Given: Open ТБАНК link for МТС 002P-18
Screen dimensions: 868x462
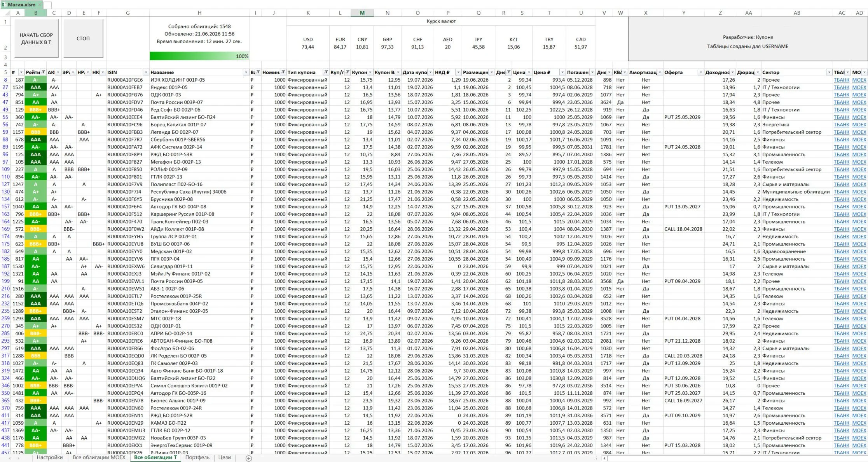Looking at the screenshot, I should (841, 319).
